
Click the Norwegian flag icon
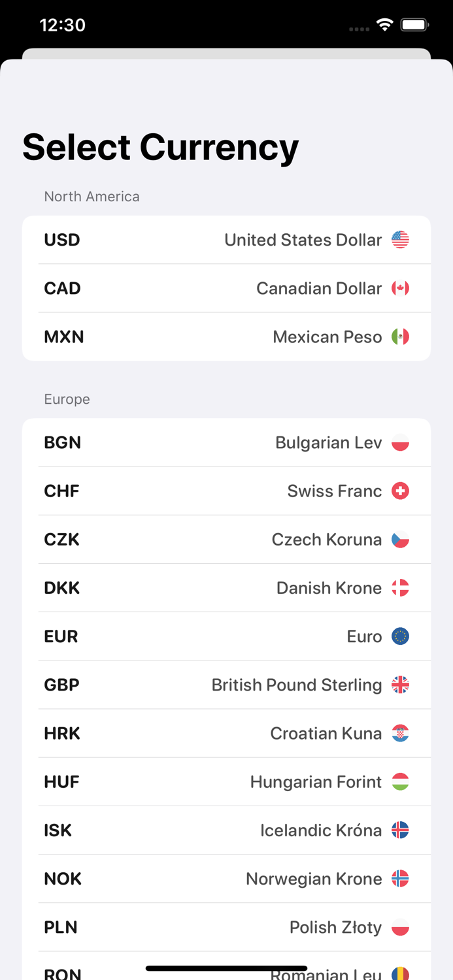coord(401,879)
